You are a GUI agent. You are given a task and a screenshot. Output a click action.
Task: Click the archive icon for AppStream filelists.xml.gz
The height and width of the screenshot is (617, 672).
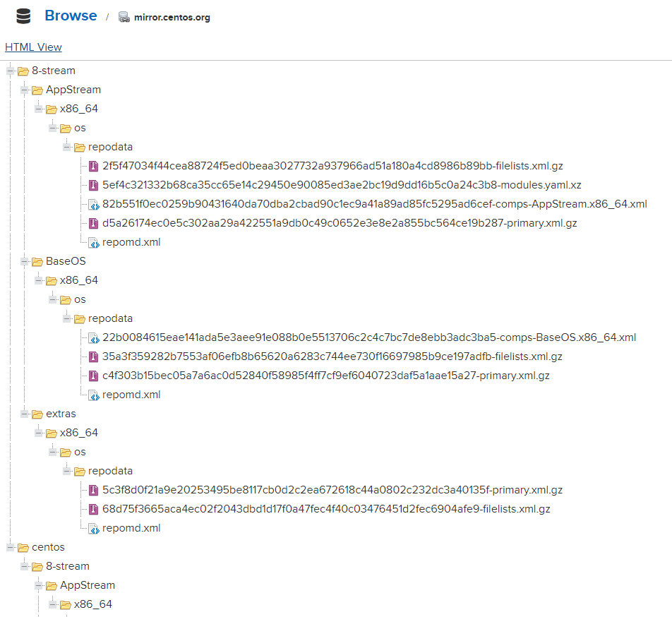(93, 166)
